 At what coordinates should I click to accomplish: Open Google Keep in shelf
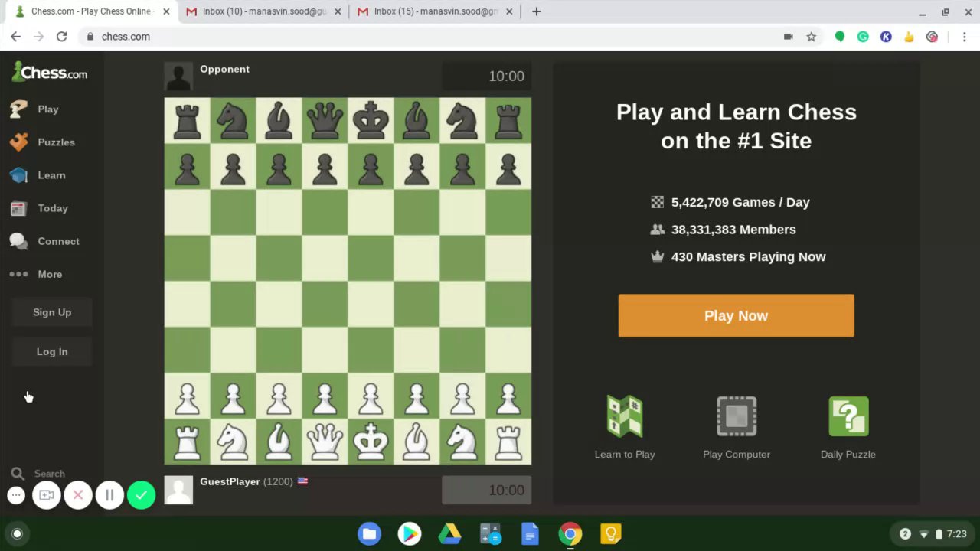(x=610, y=533)
